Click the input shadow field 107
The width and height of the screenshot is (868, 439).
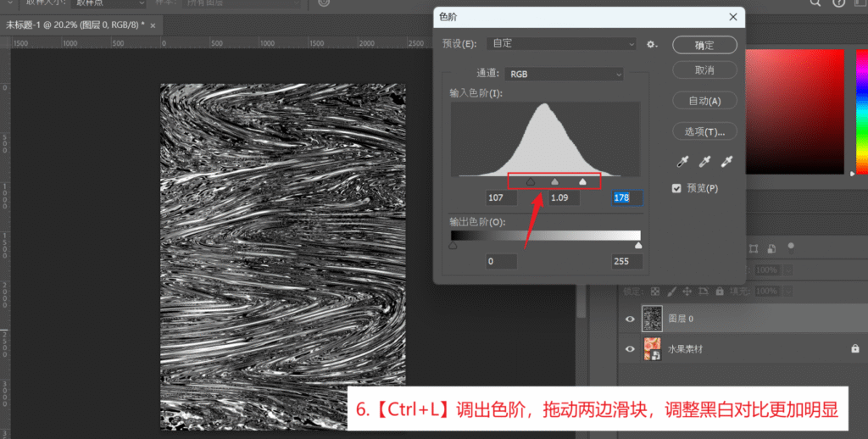pos(502,197)
